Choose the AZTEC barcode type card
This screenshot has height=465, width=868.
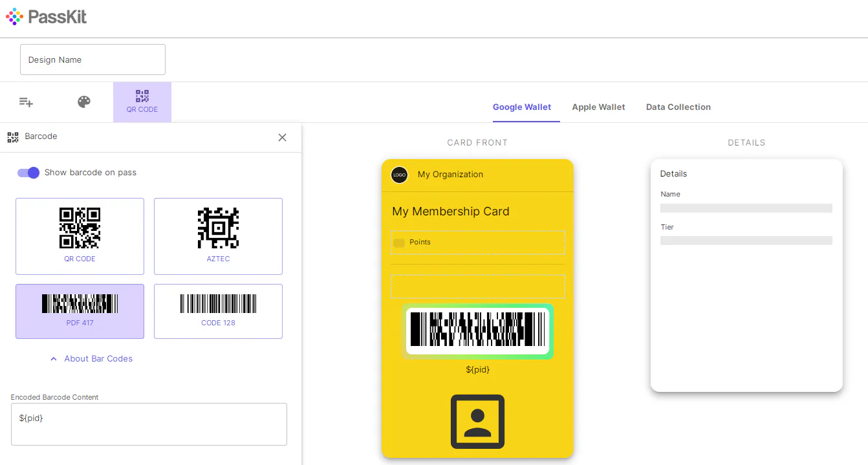pyautogui.click(x=218, y=236)
